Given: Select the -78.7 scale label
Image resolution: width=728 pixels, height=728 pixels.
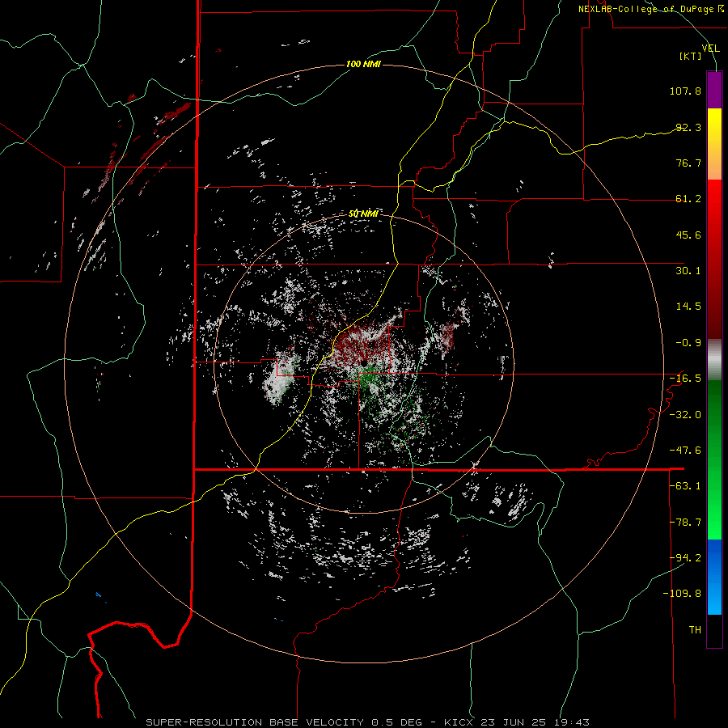Looking at the screenshot, I should pyautogui.click(x=685, y=523).
